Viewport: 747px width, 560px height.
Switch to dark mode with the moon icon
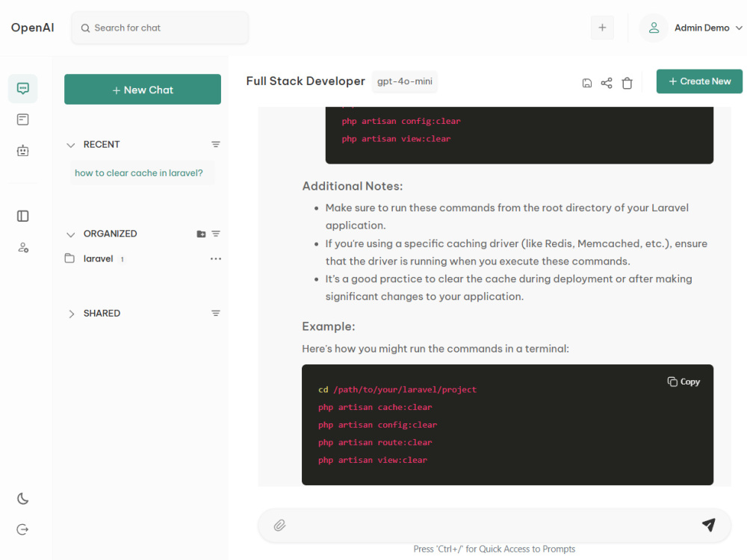23,499
